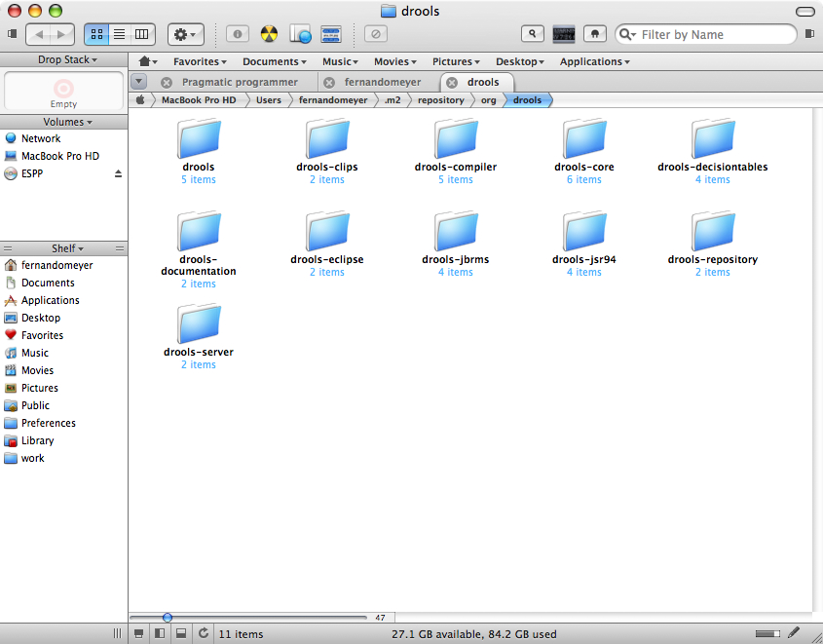Go forward with the right arrow button
This screenshot has height=644, width=823.
[62, 35]
